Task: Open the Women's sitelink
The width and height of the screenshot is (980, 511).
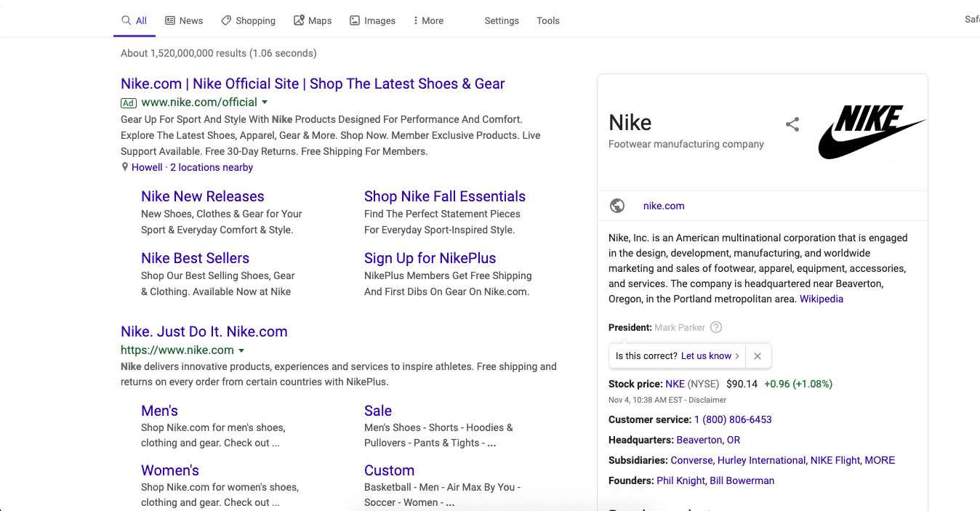Action: (x=170, y=470)
